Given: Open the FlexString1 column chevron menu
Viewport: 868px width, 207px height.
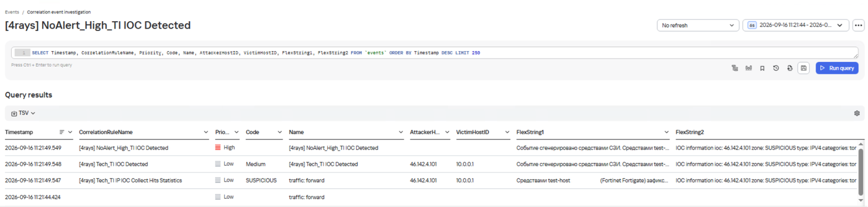Looking at the screenshot, I should [666, 132].
